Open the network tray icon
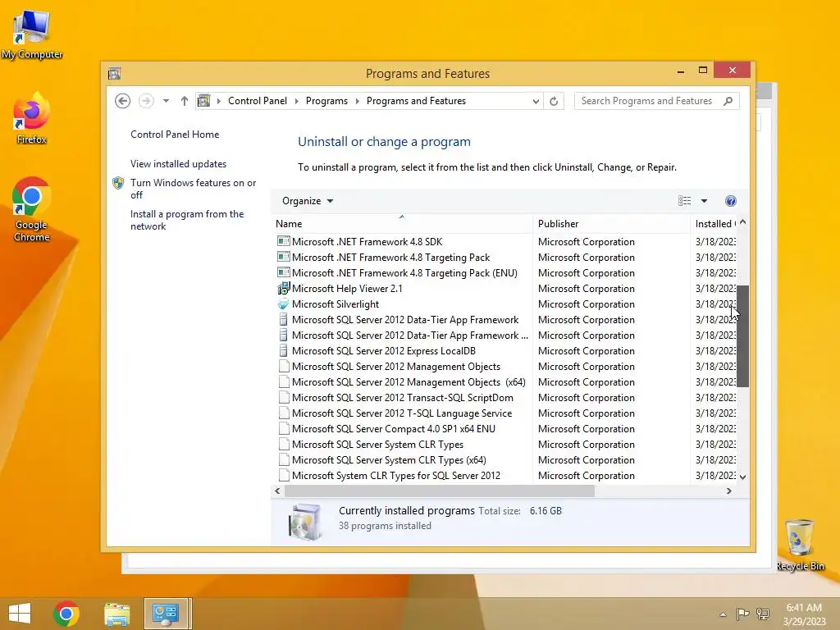The height and width of the screenshot is (630, 840). (x=763, y=614)
